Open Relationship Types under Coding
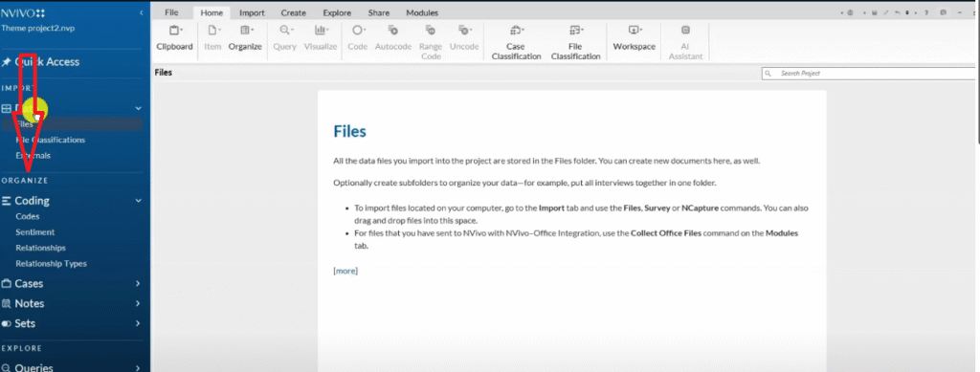Image resolution: width=980 pixels, height=372 pixels. 52,263
